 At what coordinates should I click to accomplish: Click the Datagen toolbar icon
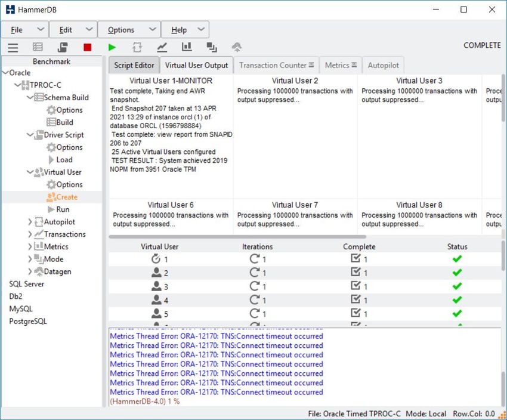coord(237,47)
